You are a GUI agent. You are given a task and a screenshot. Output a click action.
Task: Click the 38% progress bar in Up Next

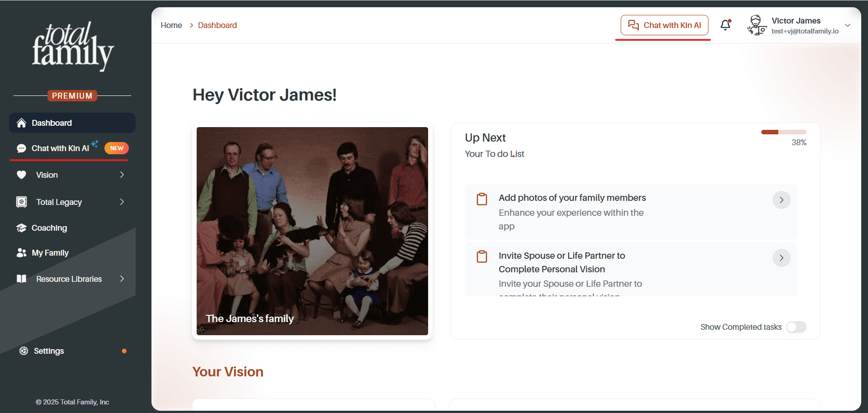pos(783,132)
